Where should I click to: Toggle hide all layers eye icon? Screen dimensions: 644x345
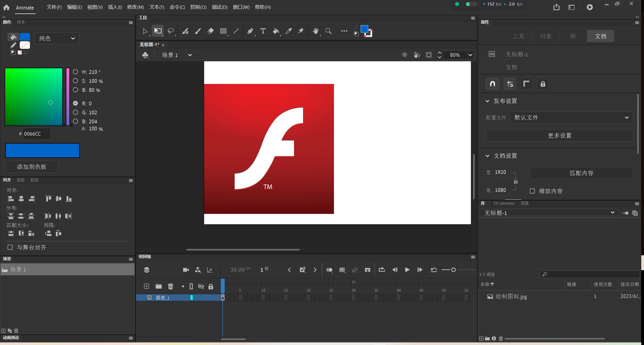pyautogui.click(x=201, y=286)
